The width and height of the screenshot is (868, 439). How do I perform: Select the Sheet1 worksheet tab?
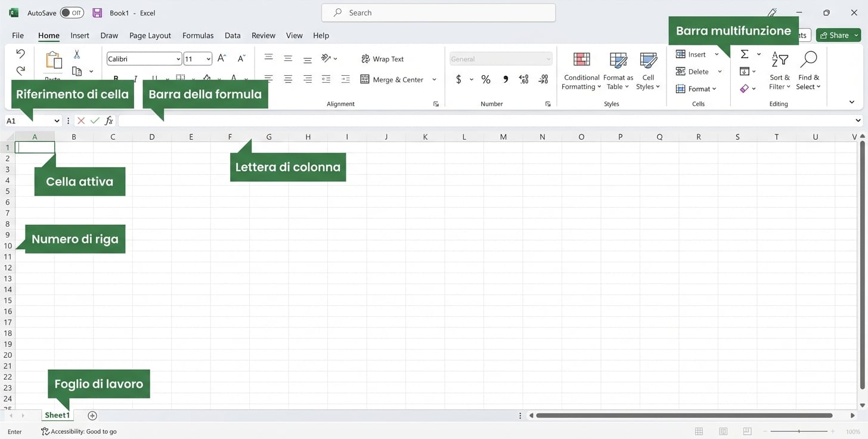pyautogui.click(x=57, y=415)
